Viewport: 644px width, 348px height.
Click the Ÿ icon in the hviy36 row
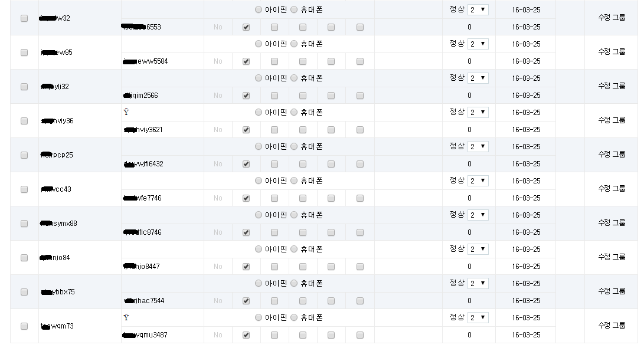click(126, 112)
